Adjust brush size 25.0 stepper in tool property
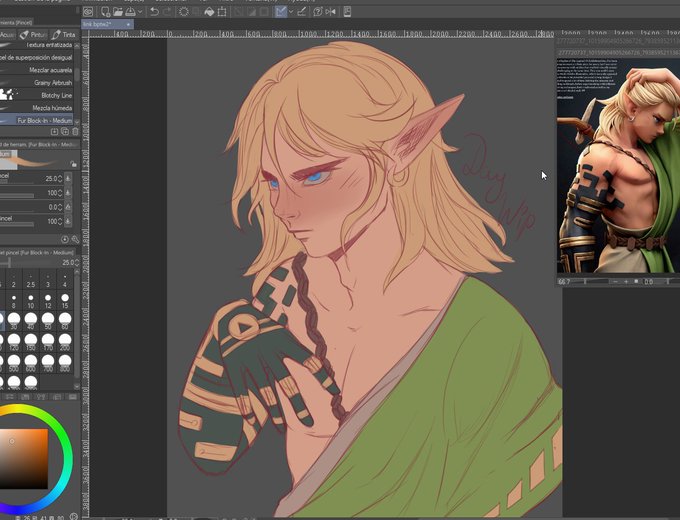Image resolution: width=680 pixels, height=520 pixels. (60, 179)
